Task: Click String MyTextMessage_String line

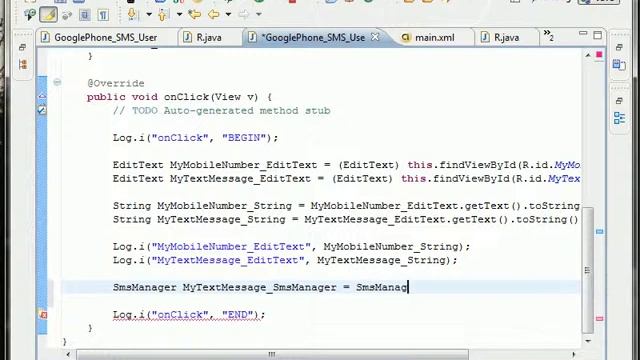Action: (x=346, y=219)
